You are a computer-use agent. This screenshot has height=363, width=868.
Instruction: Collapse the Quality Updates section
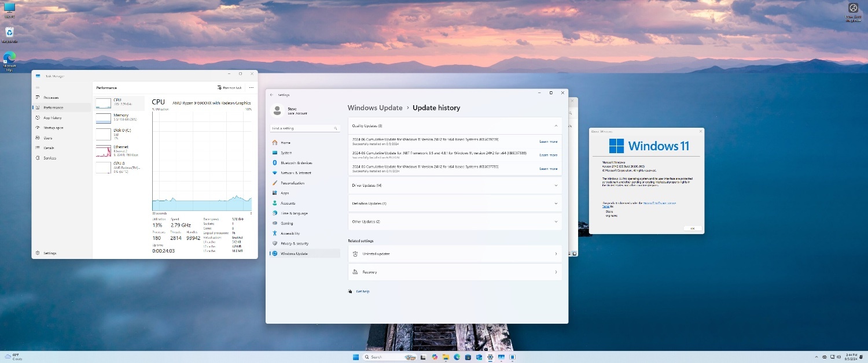coord(556,125)
